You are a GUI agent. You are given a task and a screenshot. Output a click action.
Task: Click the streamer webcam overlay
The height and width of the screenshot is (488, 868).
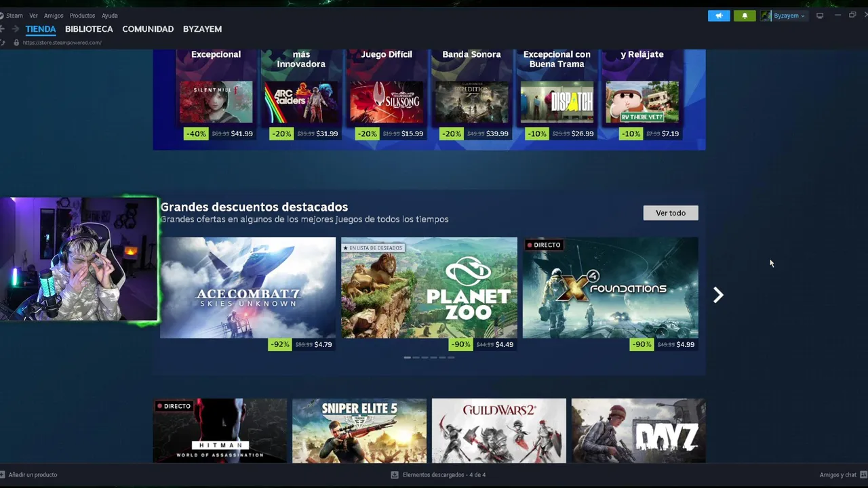pyautogui.click(x=79, y=259)
